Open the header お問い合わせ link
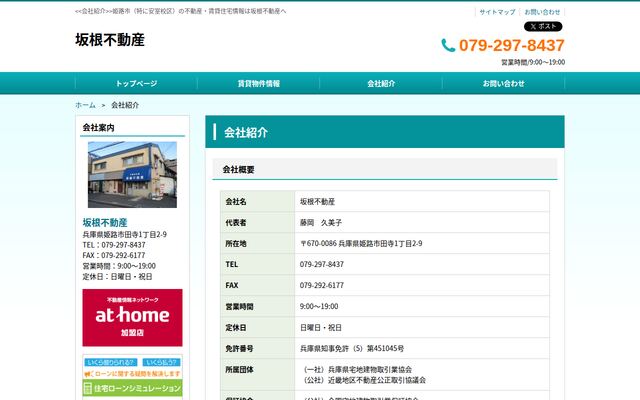 point(542,12)
